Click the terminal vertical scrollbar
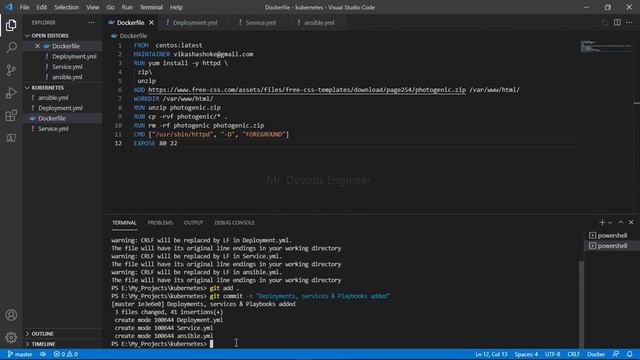The height and width of the screenshot is (360, 640). [581, 304]
